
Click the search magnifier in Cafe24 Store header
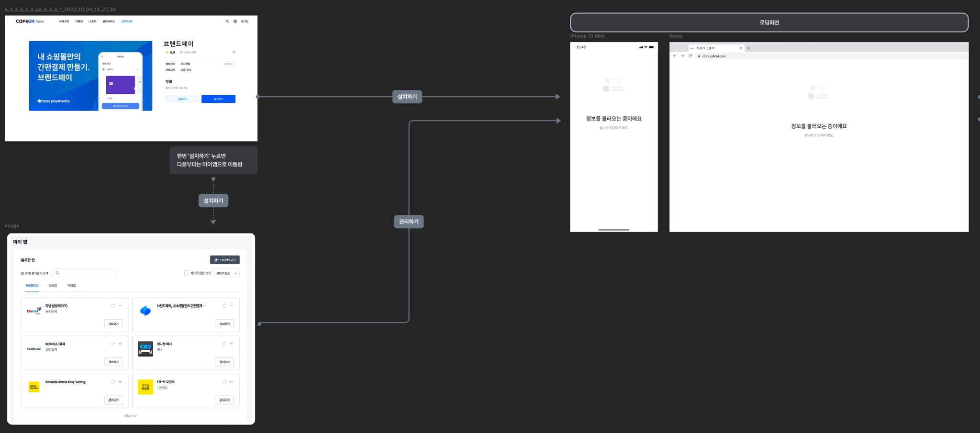click(x=227, y=22)
